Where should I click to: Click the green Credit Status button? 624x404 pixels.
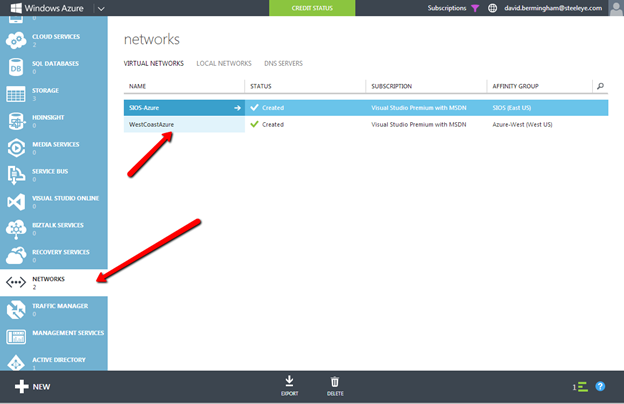[x=312, y=8]
